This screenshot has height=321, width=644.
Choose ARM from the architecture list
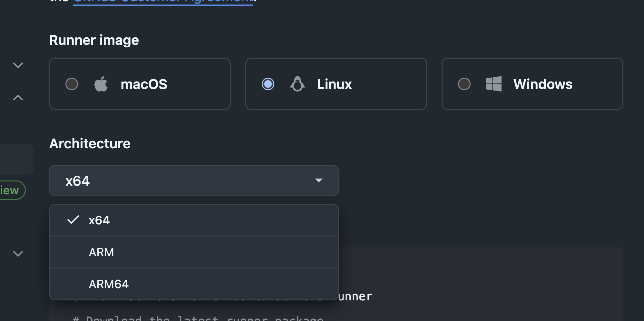pyautogui.click(x=101, y=252)
